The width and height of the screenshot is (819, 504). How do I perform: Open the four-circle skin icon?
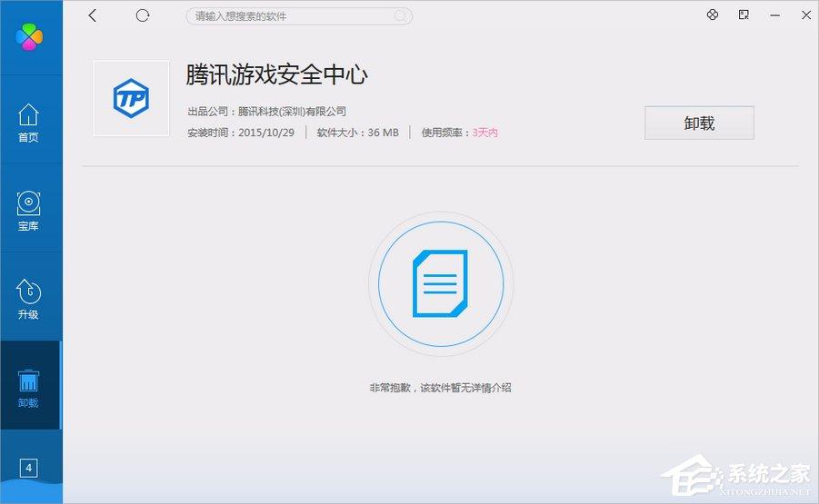tap(713, 15)
